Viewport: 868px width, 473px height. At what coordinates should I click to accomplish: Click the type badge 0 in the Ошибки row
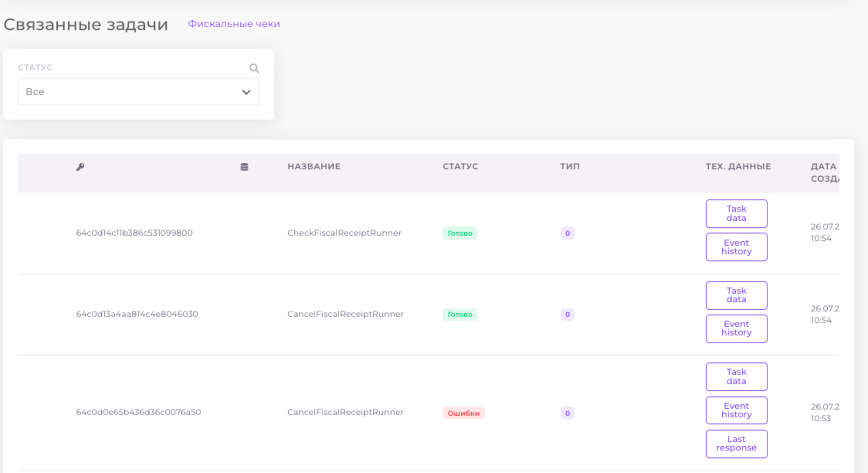567,413
